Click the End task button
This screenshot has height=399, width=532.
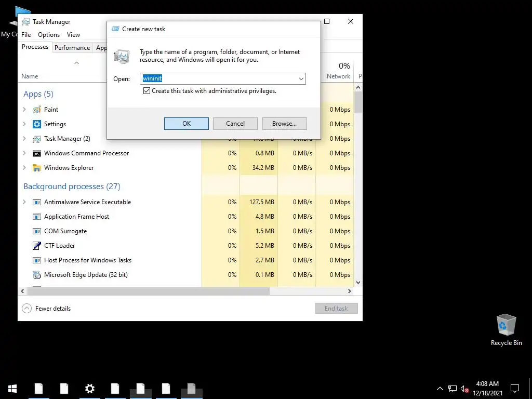pos(336,309)
